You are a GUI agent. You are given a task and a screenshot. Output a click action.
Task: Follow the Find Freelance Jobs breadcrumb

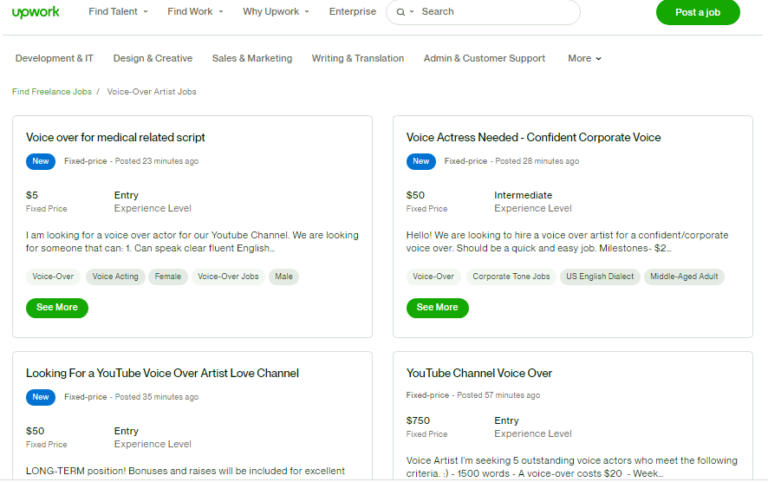click(x=52, y=92)
